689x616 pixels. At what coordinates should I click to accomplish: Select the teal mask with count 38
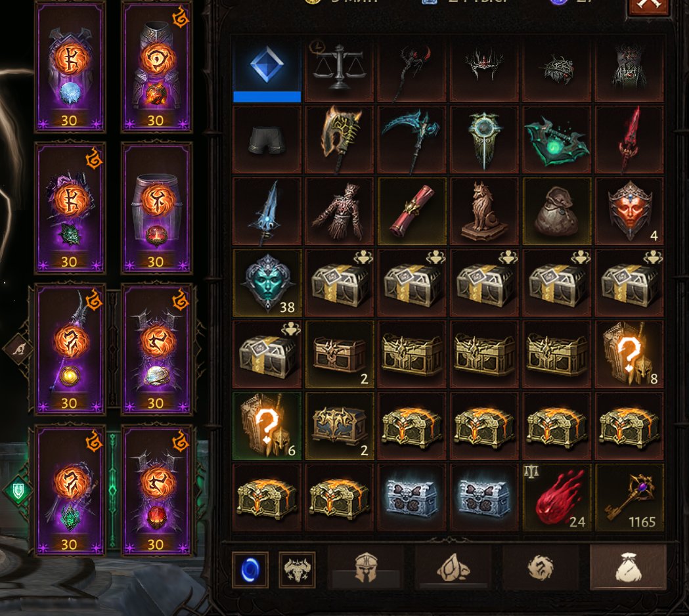tap(267, 283)
